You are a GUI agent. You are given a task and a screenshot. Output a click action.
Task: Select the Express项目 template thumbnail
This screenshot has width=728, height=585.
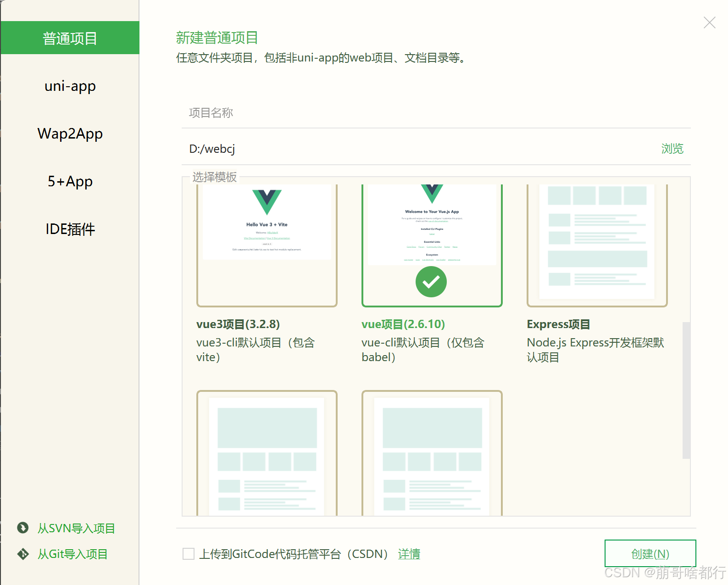click(x=597, y=245)
